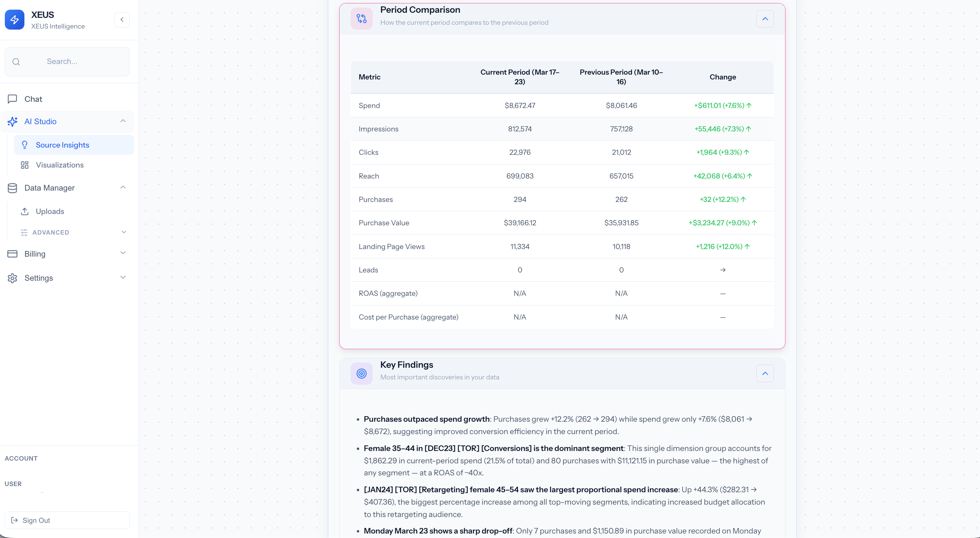Select the Data Manager database icon
Viewport: 980px width, 538px height.
coord(13,188)
